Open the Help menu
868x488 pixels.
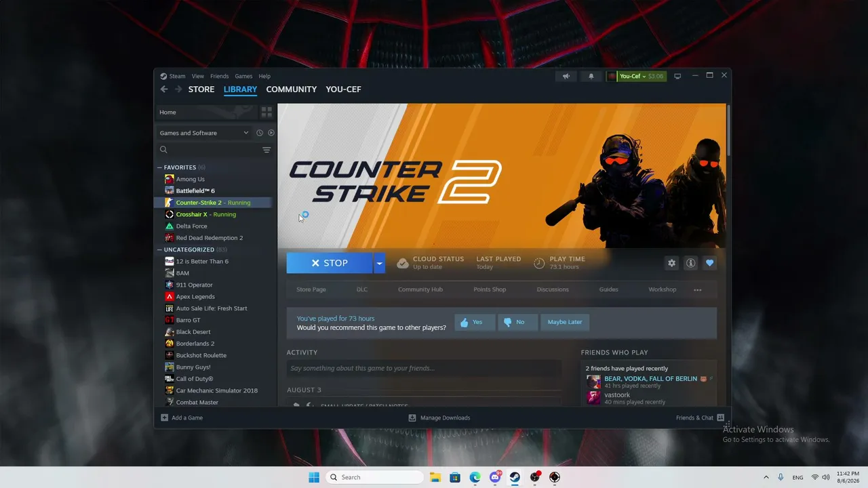pos(264,76)
